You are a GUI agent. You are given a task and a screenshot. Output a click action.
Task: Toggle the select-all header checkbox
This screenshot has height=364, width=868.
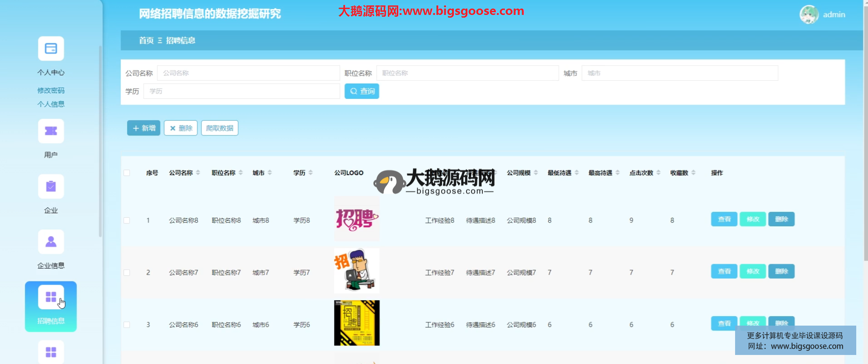tap(127, 173)
